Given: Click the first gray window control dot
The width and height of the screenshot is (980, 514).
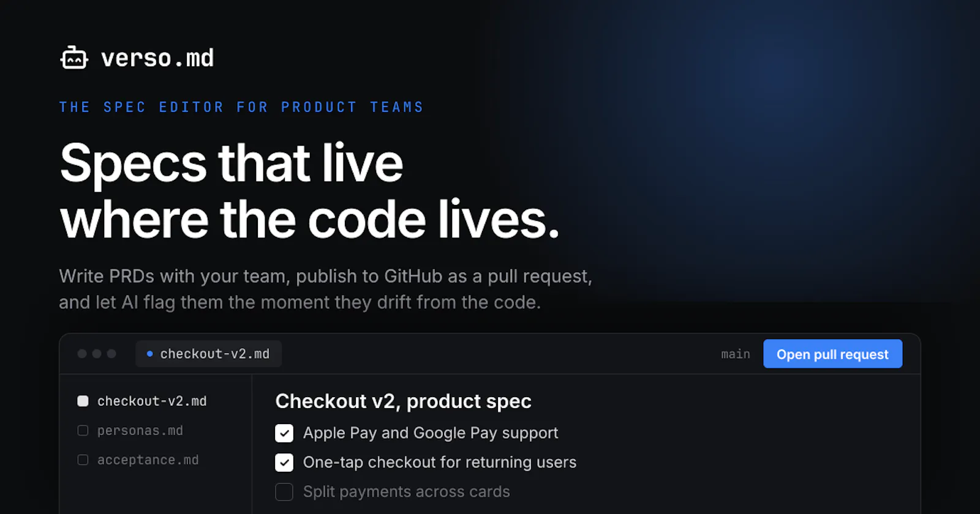Looking at the screenshot, I should [x=82, y=354].
